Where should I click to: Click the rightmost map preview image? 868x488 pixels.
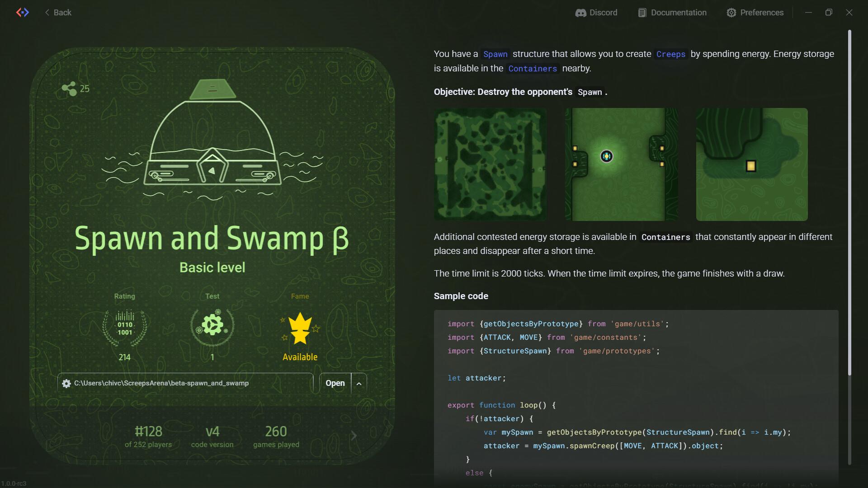(x=752, y=164)
